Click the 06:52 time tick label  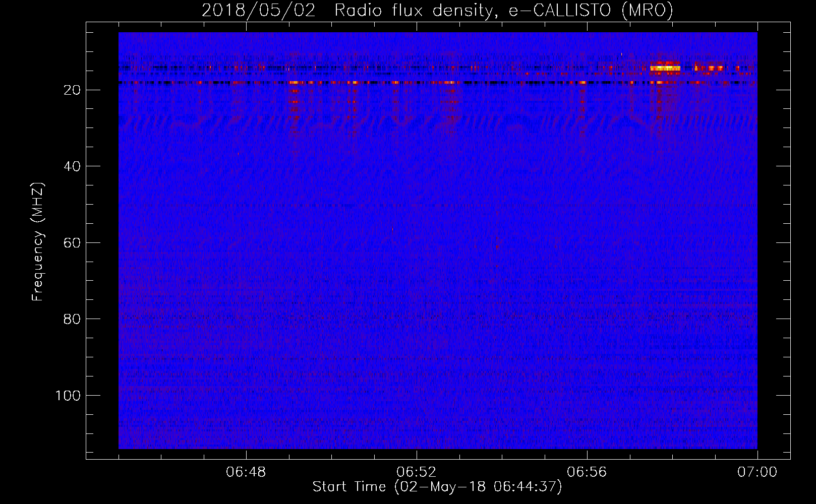point(417,472)
